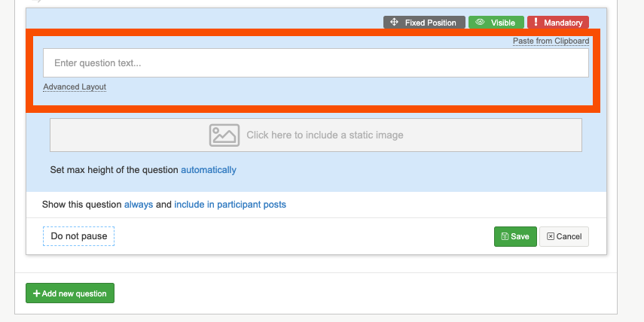
Task: Click the Add new question button
Action: [x=70, y=293]
